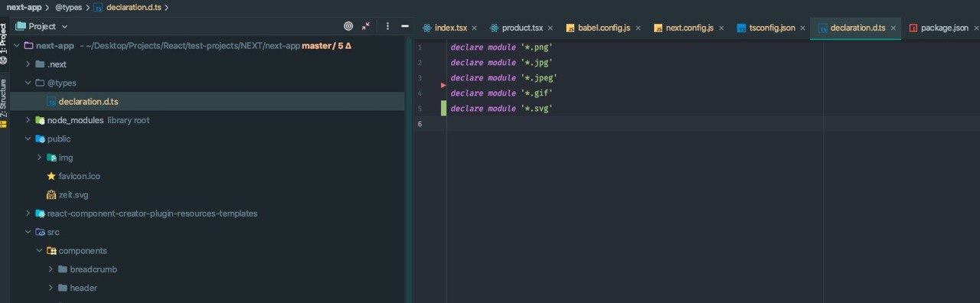980x303 pixels.
Task: Click the locate target icon in Project panel
Action: [x=348, y=26]
